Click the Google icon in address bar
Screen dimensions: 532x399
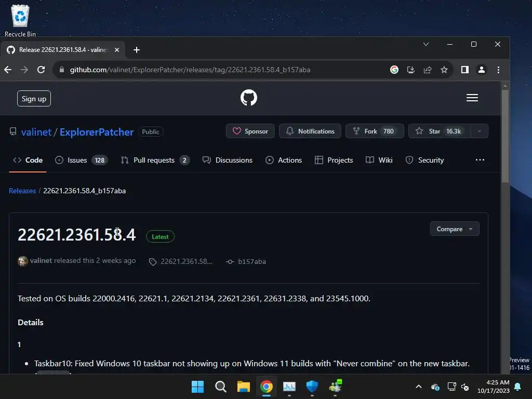(394, 70)
